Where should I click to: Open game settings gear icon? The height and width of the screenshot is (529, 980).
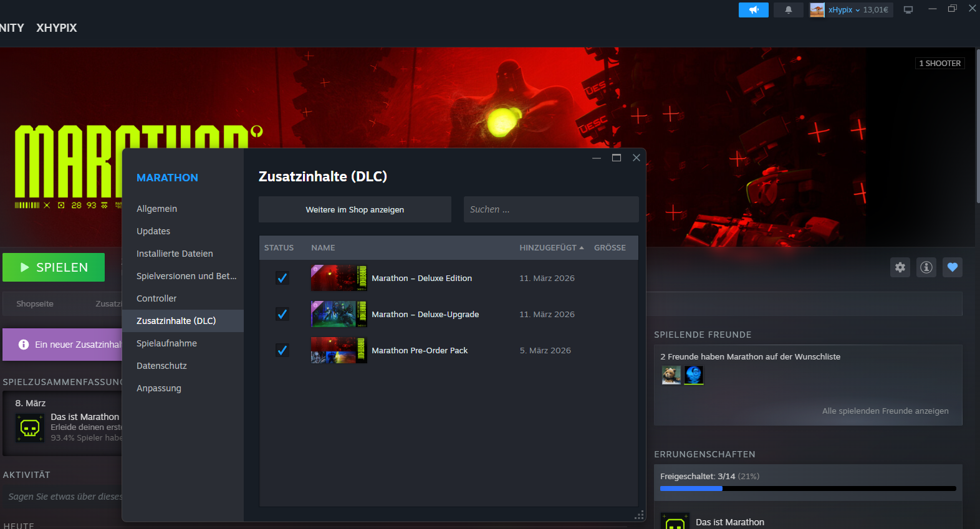point(900,267)
